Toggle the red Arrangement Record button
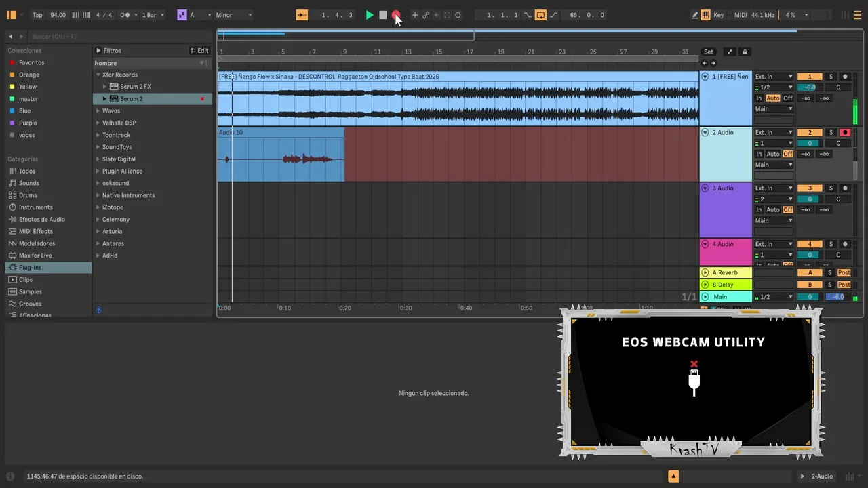868x488 pixels. (396, 15)
